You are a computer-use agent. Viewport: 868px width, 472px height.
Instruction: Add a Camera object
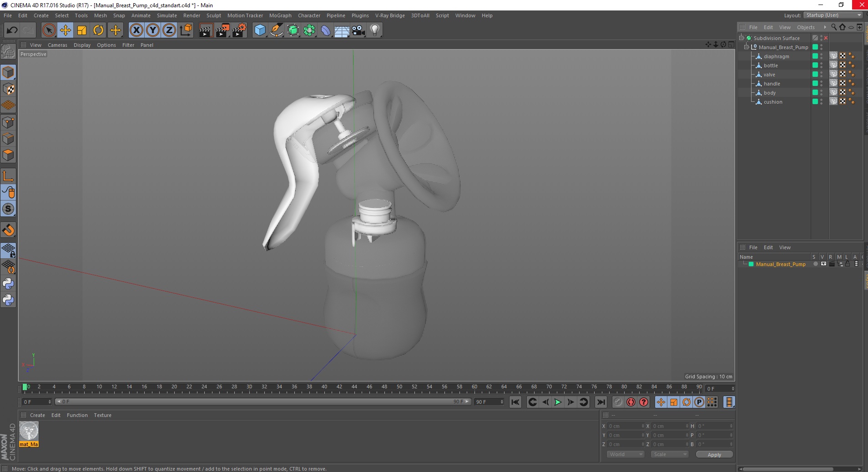coord(358,30)
